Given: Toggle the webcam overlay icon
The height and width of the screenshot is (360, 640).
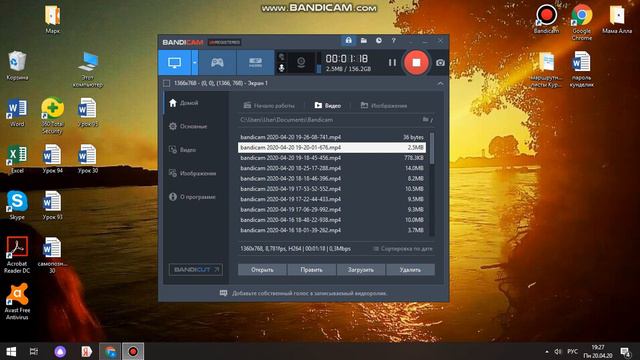Looking at the screenshot, I should pos(301,62).
